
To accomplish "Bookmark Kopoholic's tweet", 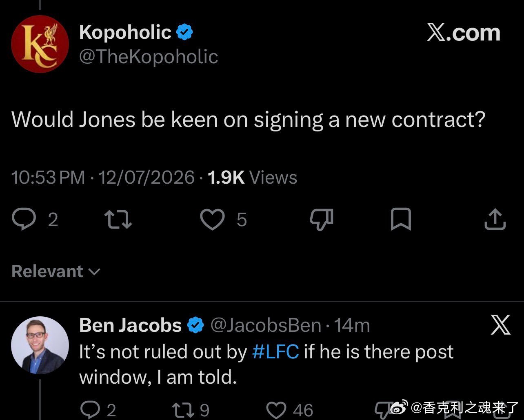I will click(x=401, y=220).
